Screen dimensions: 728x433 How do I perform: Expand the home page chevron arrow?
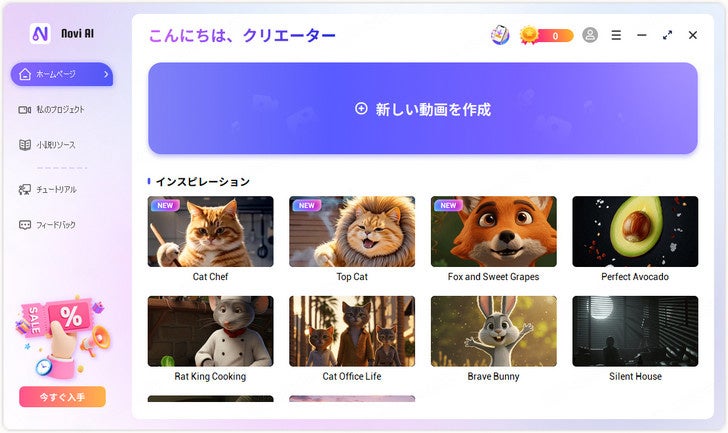[106, 74]
